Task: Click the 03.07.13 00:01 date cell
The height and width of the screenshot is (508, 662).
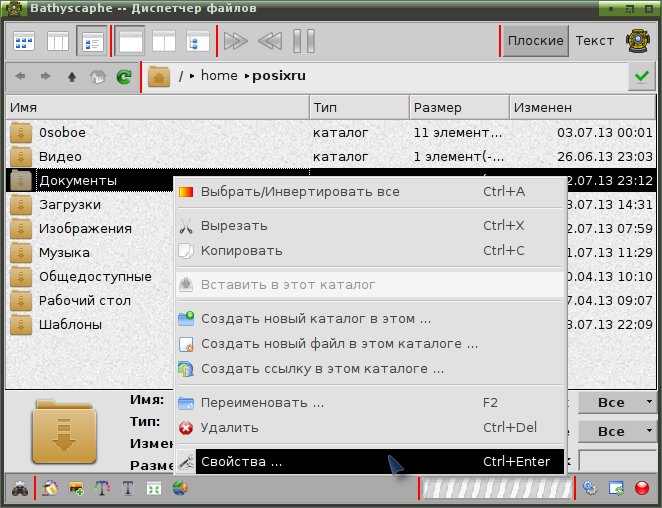Action: click(x=605, y=133)
